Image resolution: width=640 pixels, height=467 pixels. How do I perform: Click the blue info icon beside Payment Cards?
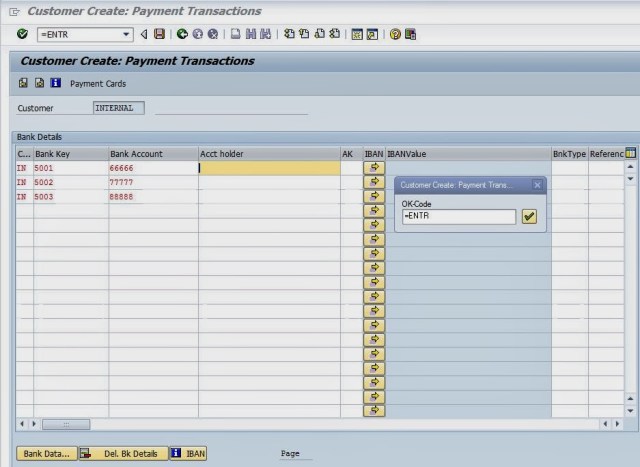click(56, 83)
